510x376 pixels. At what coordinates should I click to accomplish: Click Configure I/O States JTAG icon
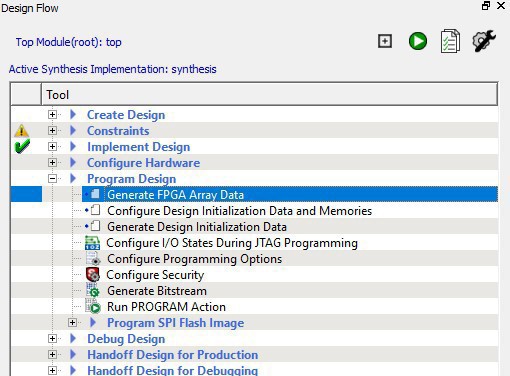92,243
